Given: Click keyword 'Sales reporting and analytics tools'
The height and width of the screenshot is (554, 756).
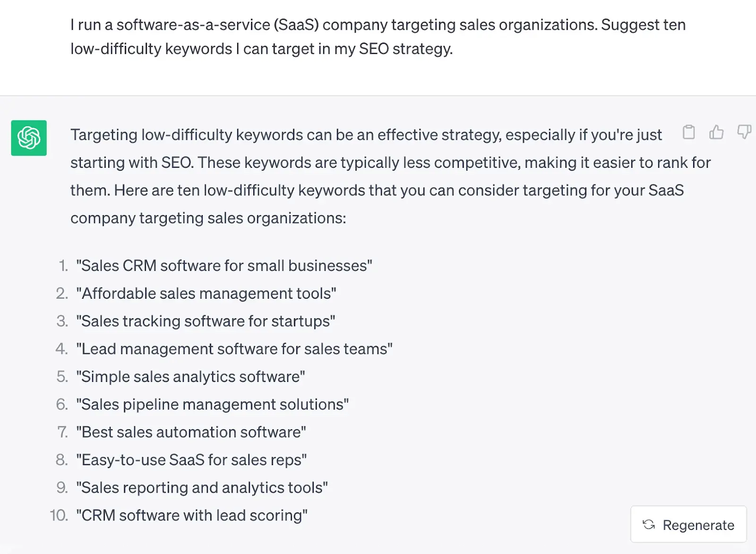Looking at the screenshot, I should coord(202,487).
